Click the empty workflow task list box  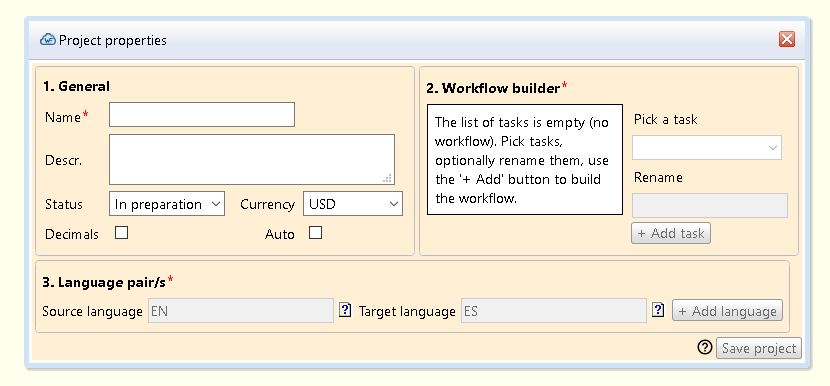coord(525,159)
